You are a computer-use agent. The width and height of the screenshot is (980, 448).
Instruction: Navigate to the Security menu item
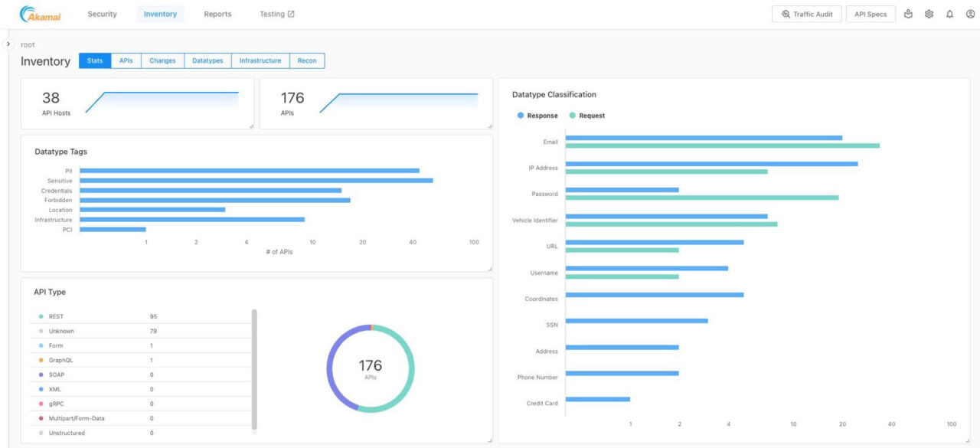(102, 13)
